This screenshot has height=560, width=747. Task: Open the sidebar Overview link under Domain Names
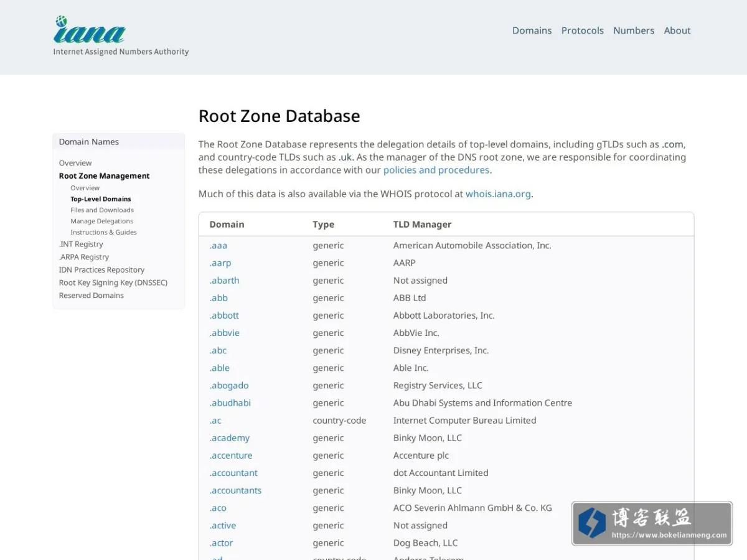[75, 163]
